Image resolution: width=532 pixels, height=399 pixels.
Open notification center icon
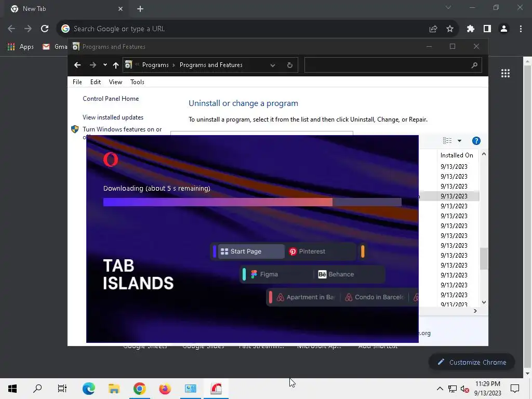point(515,389)
